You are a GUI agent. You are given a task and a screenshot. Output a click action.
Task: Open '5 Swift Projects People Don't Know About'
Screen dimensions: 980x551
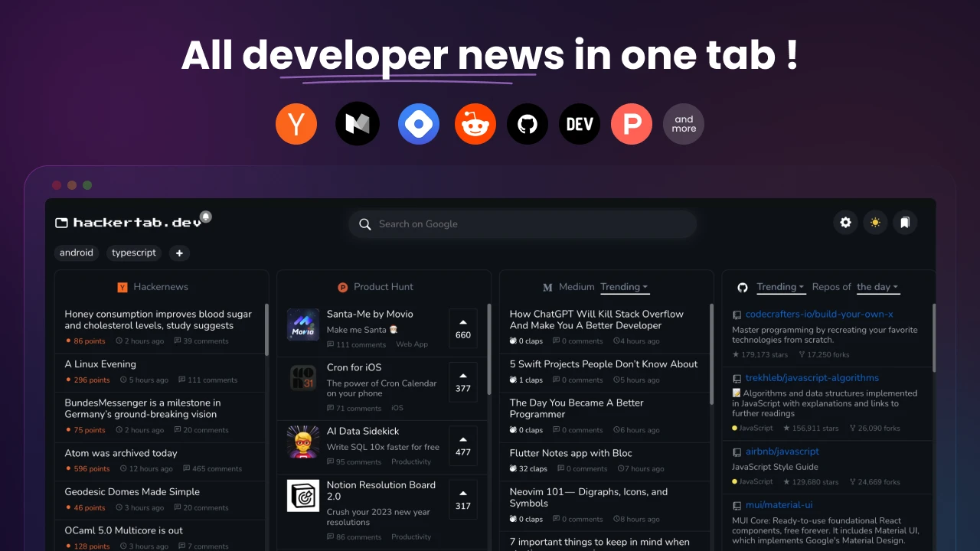(604, 364)
